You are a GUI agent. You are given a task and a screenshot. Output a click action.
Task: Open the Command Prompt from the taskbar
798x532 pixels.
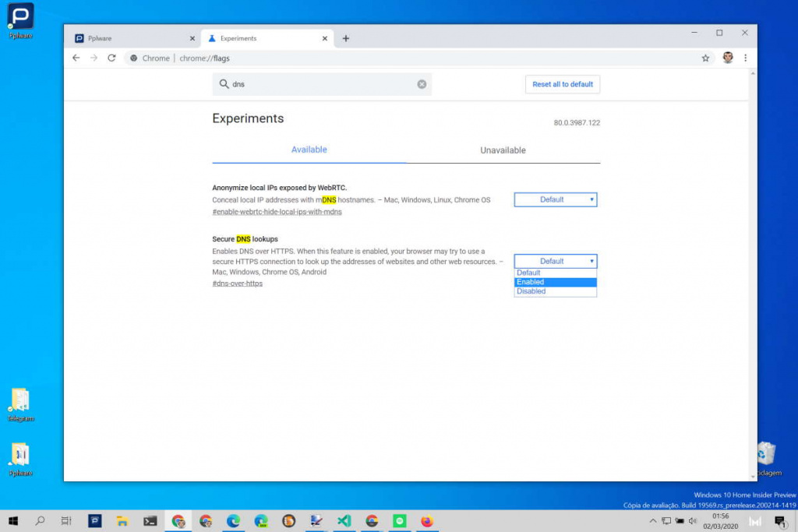149,522
